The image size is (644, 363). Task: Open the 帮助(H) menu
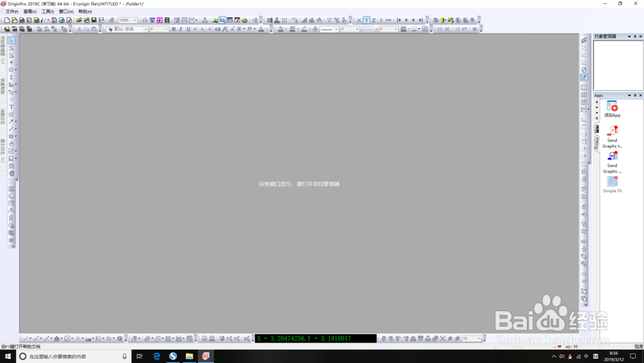click(x=85, y=12)
